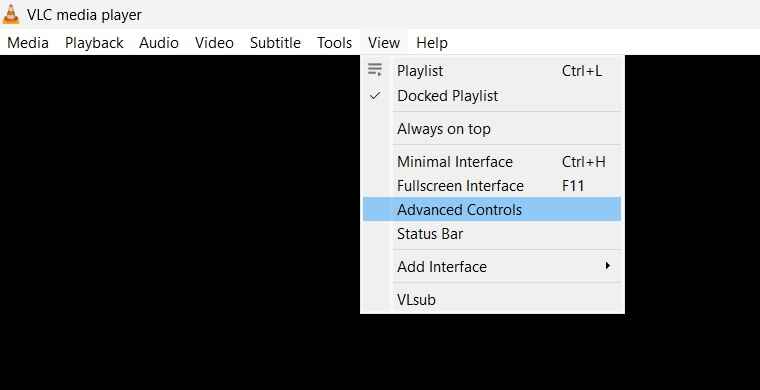
Task: Enable Always on top option
Action: tap(492, 129)
